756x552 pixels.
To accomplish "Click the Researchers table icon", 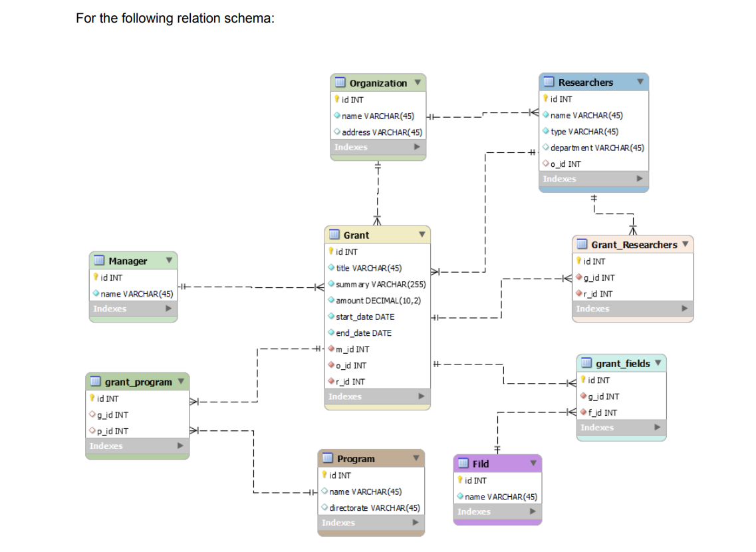I will pos(549,82).
